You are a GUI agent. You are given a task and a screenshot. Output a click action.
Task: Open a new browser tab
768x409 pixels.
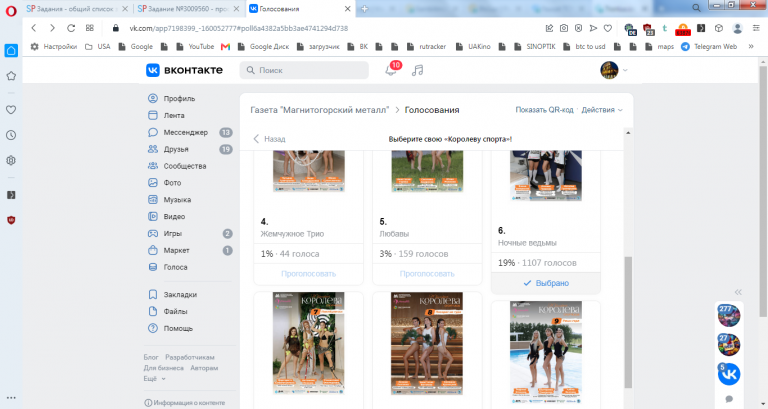(364, 8)
